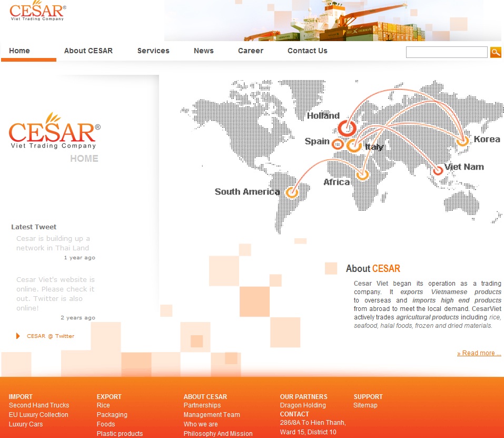Screen dimensions: 504x438
Task: Click the CESAR logo in the header
Action: click(x=37, y=11)
